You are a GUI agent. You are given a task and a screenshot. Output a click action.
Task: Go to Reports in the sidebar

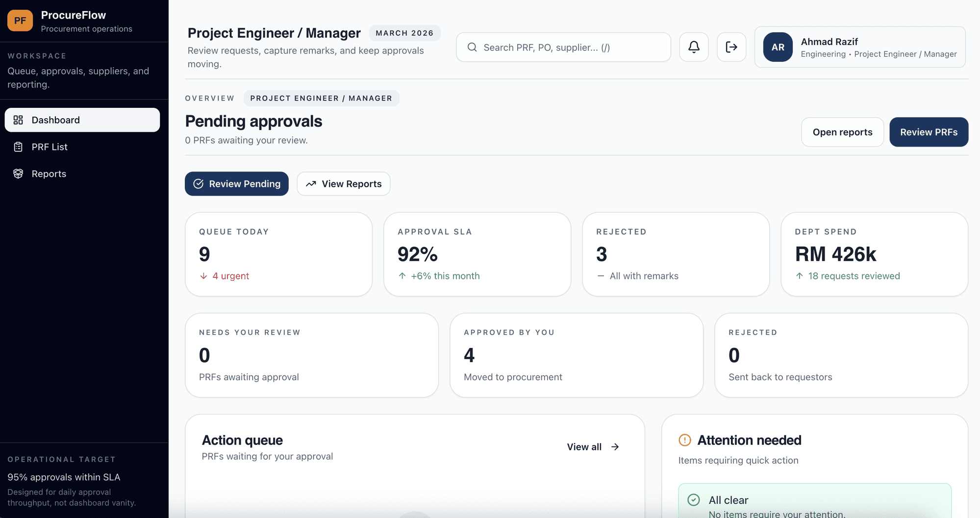coord(82,174)
